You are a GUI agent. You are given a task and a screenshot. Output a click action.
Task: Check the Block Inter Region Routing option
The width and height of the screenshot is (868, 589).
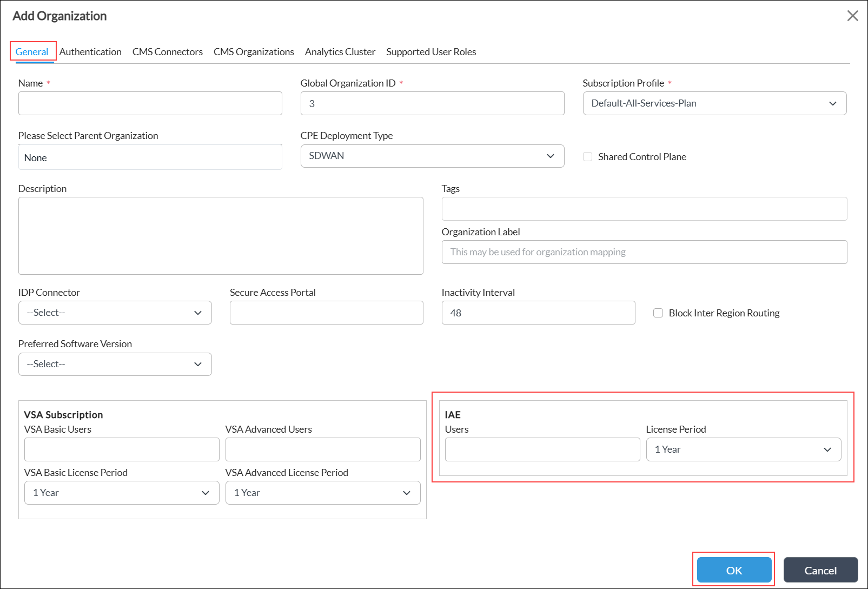[658, 313]
